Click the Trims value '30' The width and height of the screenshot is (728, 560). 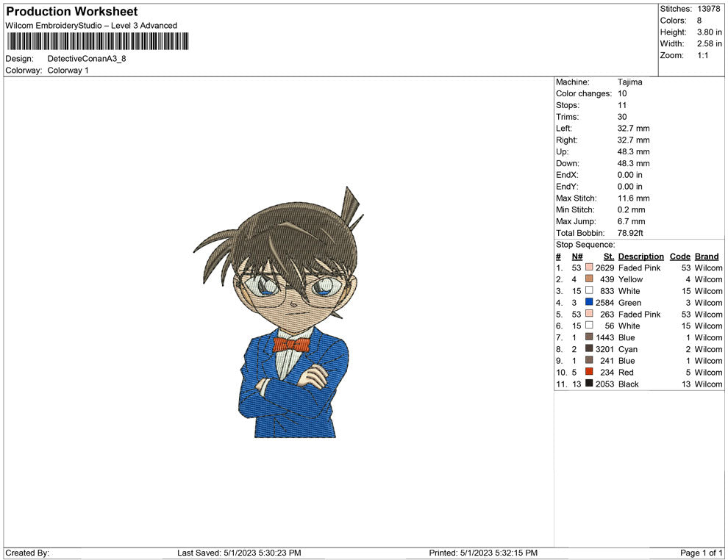click(x=622, y=117)
